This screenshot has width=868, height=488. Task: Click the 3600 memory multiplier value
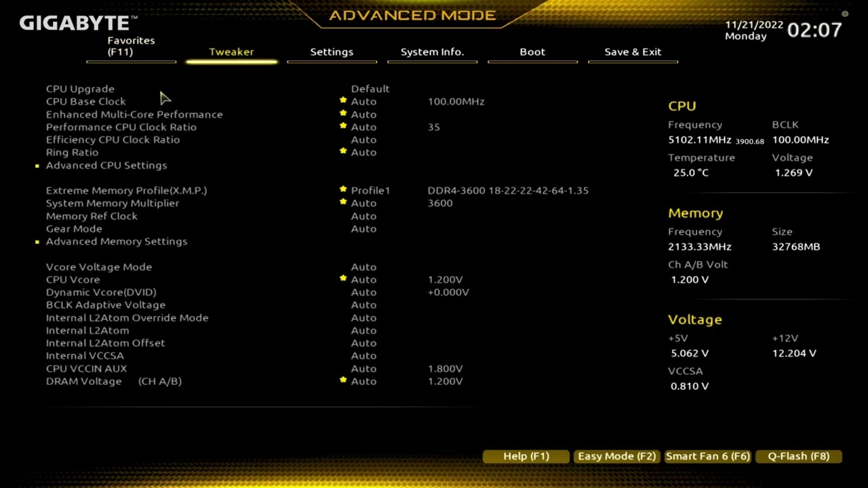(440, 203)
